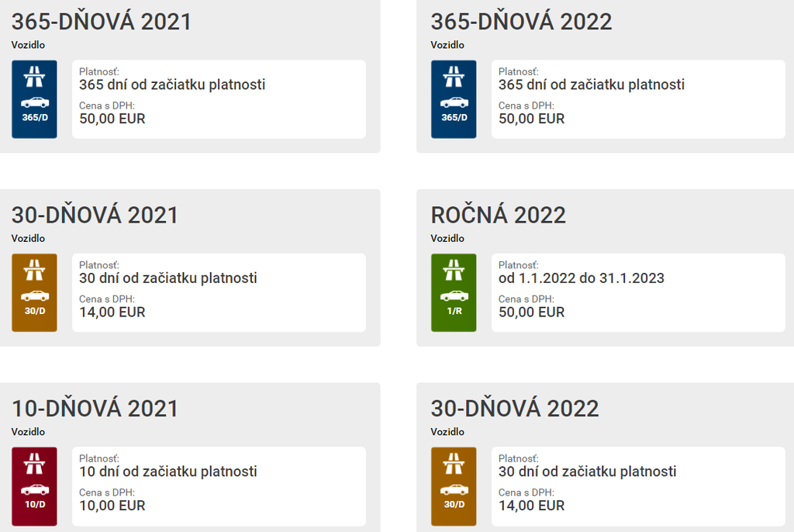
Task: Open the 365-DŇOVÁ 2021 heading
Action: click(101, 21)
